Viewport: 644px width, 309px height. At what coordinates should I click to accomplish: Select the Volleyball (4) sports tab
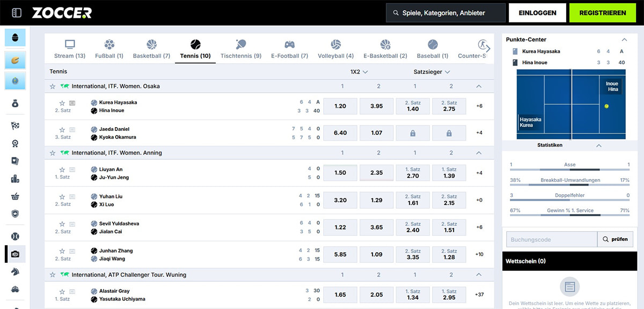(335, 49)
